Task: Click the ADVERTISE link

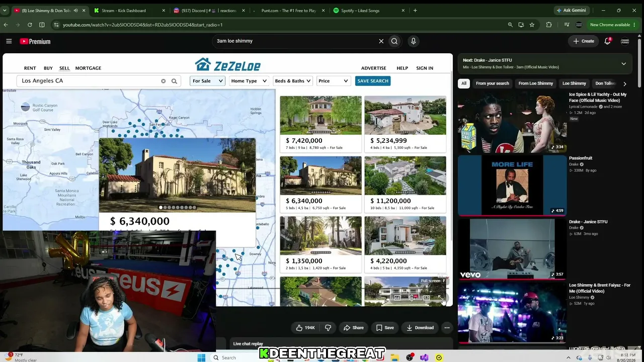Action: point(374,68)
